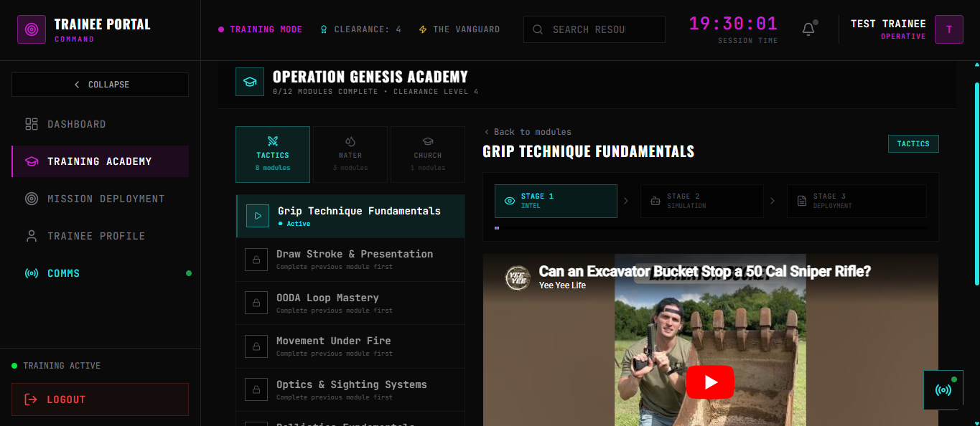Select Stage 1 Intel step

point(555,201)
